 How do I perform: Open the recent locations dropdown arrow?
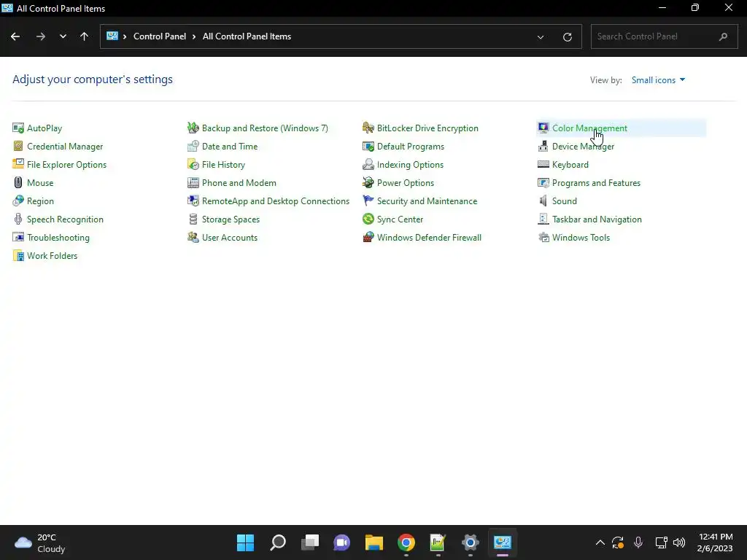(63, 36)
